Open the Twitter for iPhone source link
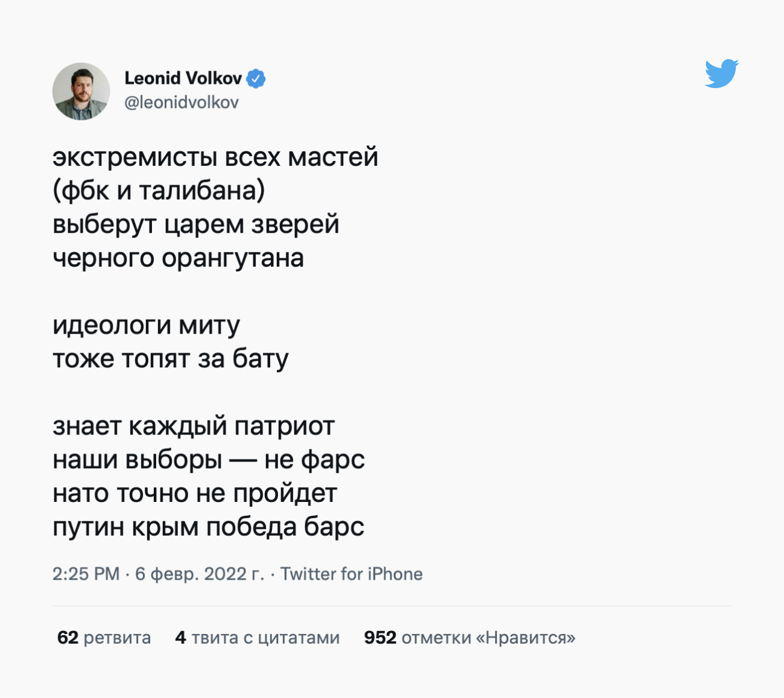Screen dimensions: 784x698 [x=352, y=574]
